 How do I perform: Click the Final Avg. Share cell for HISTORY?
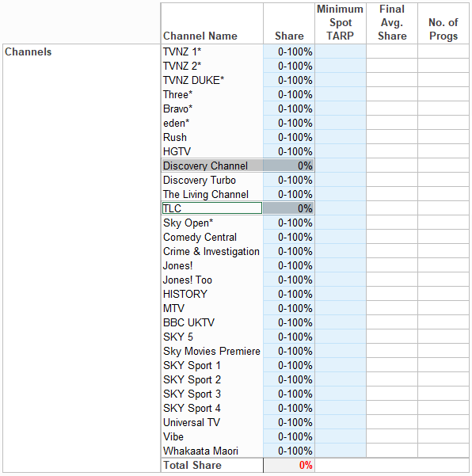click(x=392, y=294)
